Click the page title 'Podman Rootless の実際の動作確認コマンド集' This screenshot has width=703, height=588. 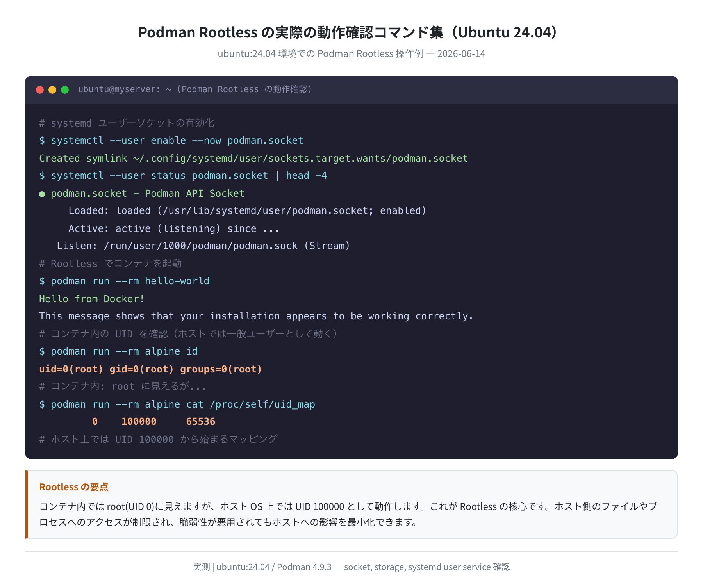coord(291,32)
